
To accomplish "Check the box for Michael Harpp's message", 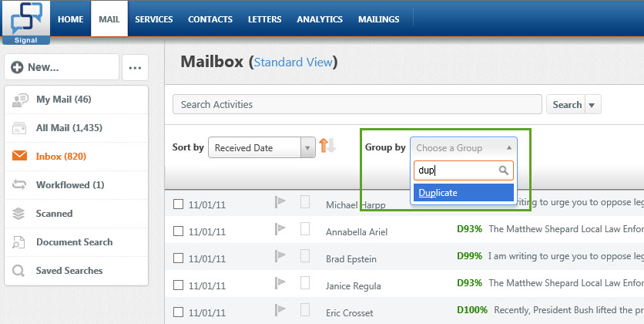I will pos(178,204).
